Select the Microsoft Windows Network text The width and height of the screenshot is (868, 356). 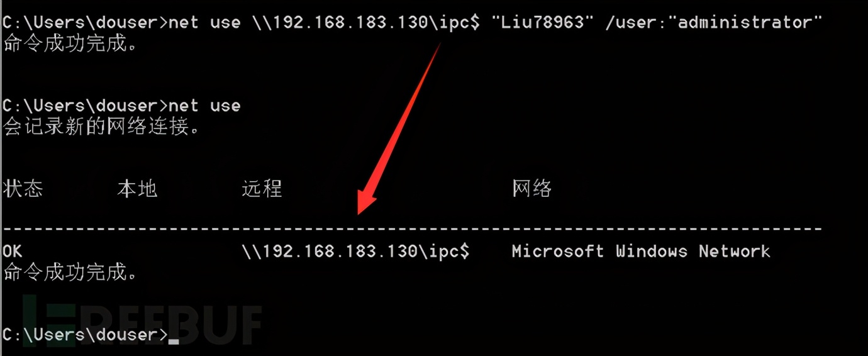pyautogui.click(x=641, y=251)
